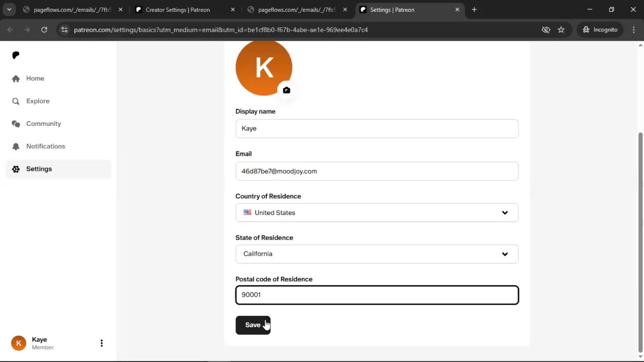Bookmark this page with the star icon

pyautogui.click(x=561, y=30)
